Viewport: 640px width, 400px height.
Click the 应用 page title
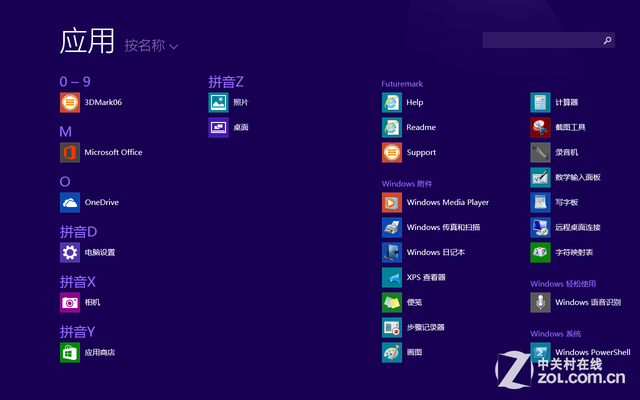click(x=87, y=41)
